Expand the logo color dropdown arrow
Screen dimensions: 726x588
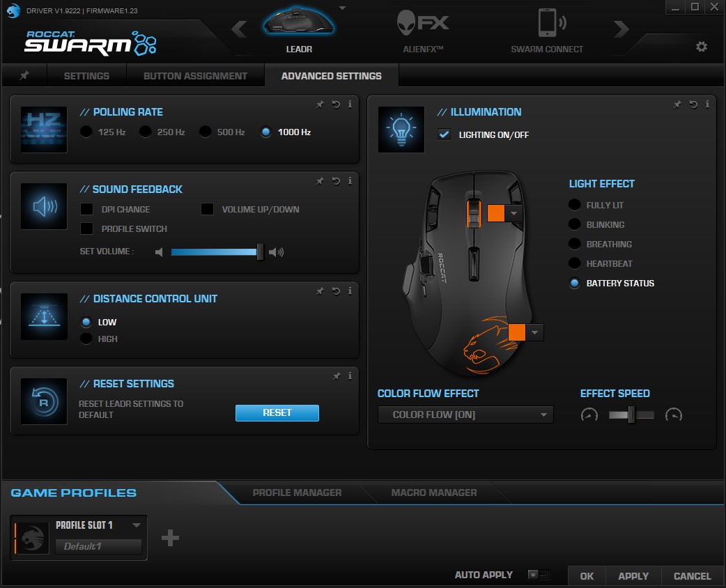535,332
